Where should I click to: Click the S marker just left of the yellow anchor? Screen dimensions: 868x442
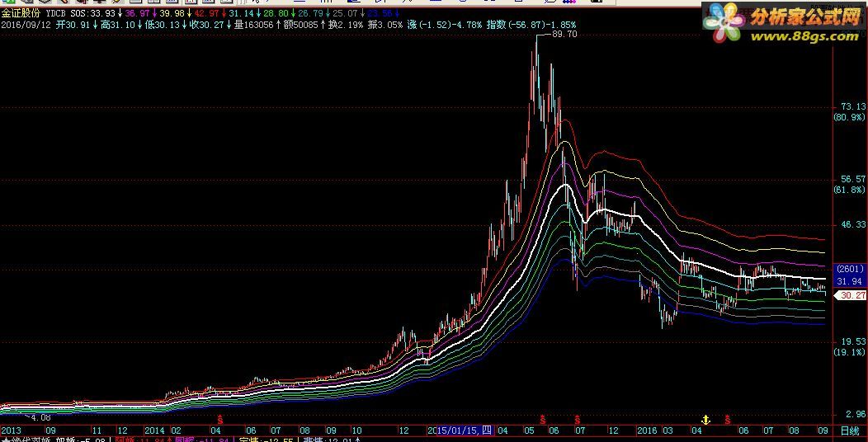(578, 418)
